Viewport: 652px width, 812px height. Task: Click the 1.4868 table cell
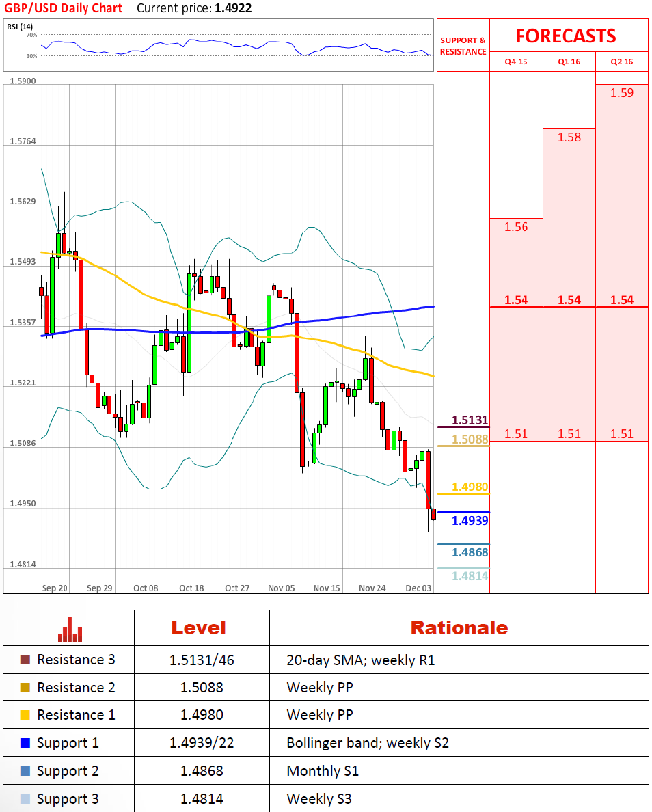tap(202, 771)
